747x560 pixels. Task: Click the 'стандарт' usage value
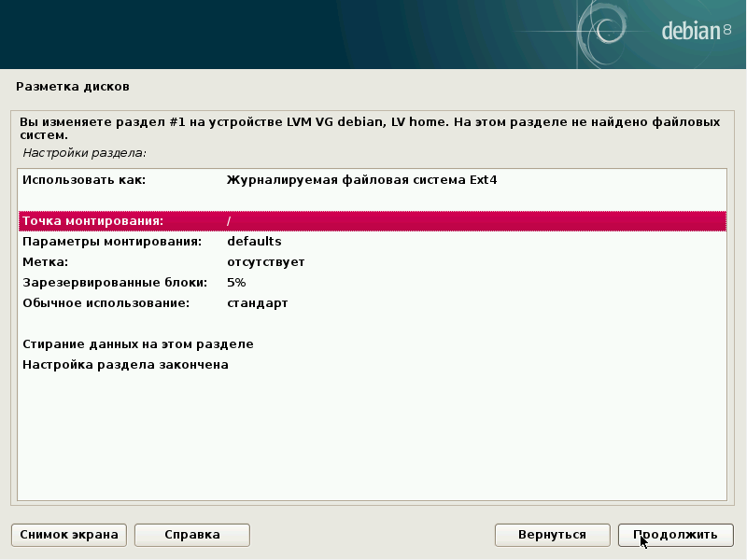pyautogui.click(x=257, y=303)
